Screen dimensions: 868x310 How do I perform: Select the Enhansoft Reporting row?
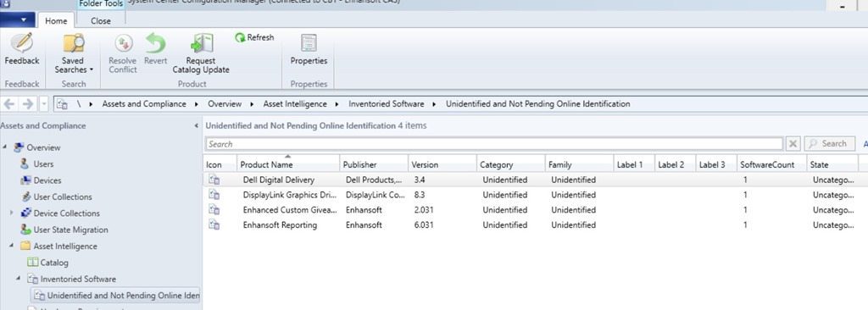pos(536,224)
